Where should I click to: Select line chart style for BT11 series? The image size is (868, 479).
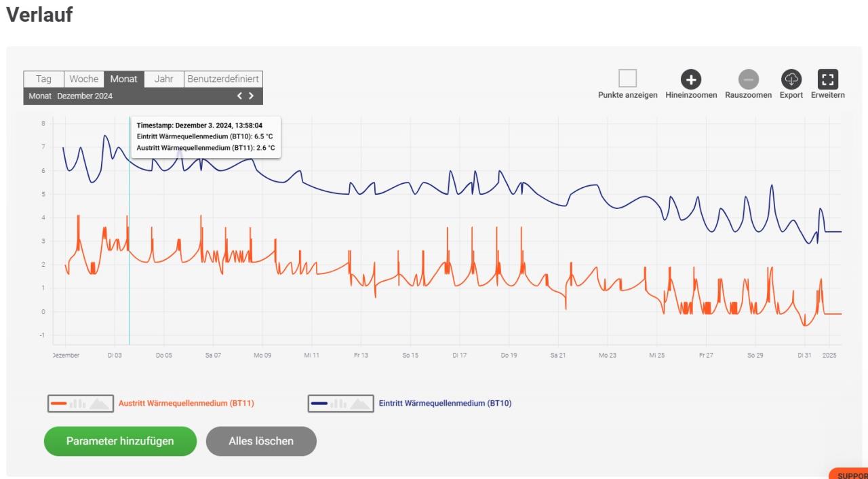[x=58, y=404]
